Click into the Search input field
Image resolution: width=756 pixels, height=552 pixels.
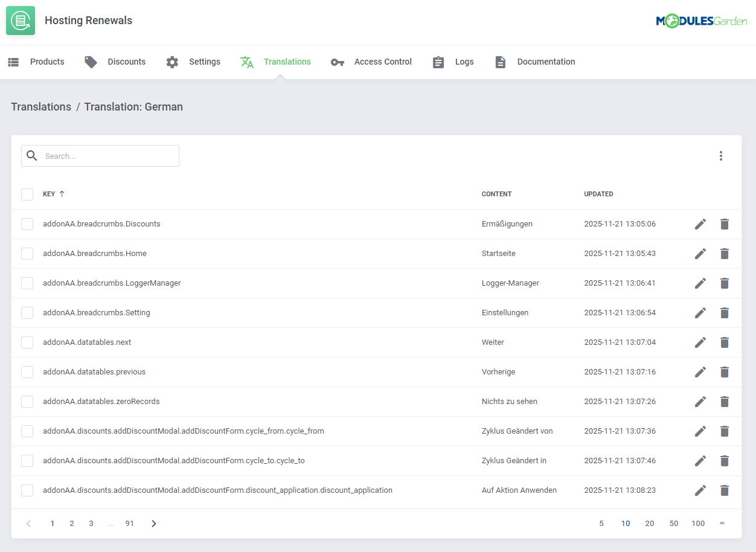(109, 156)
